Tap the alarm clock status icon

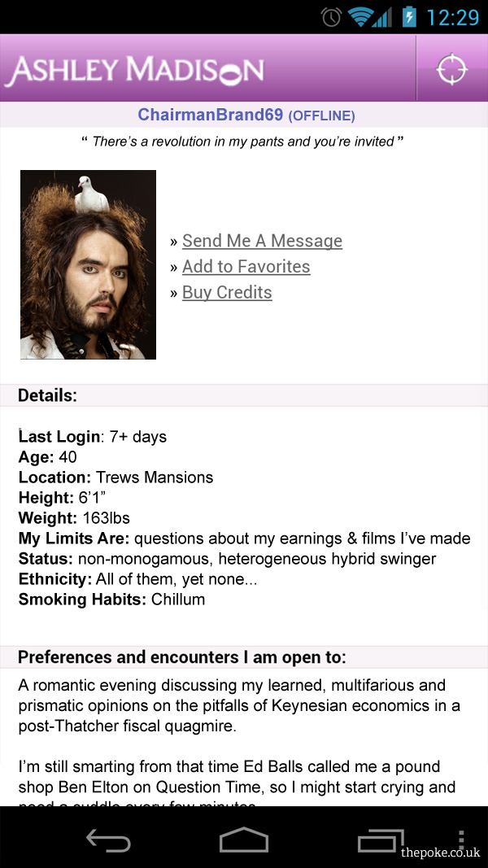331,16
